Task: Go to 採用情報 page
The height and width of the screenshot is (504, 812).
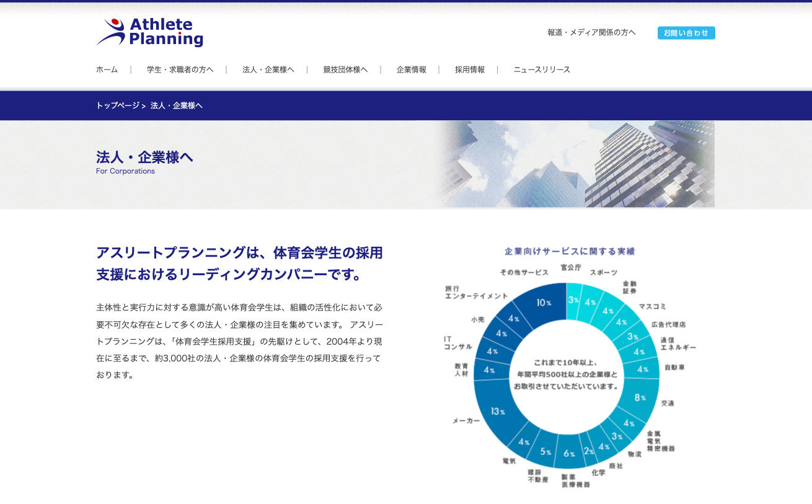Action: pyautogui.click(x=470, y=69)
